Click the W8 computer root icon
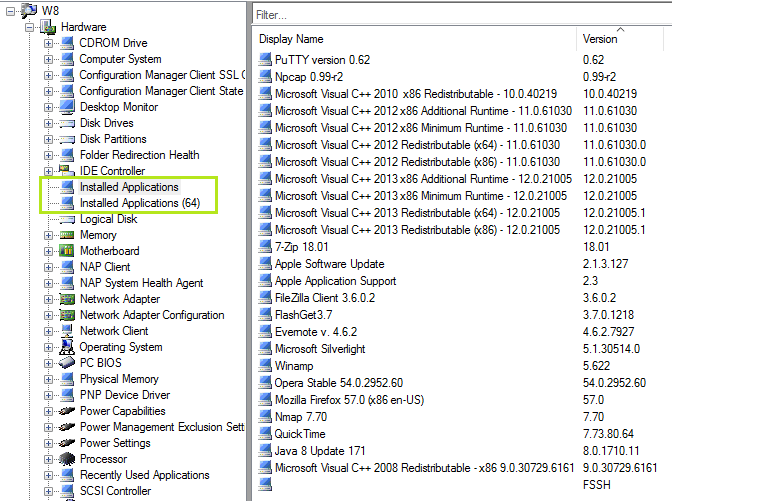This screenshot has width=760, height=501. pos(29,10)
